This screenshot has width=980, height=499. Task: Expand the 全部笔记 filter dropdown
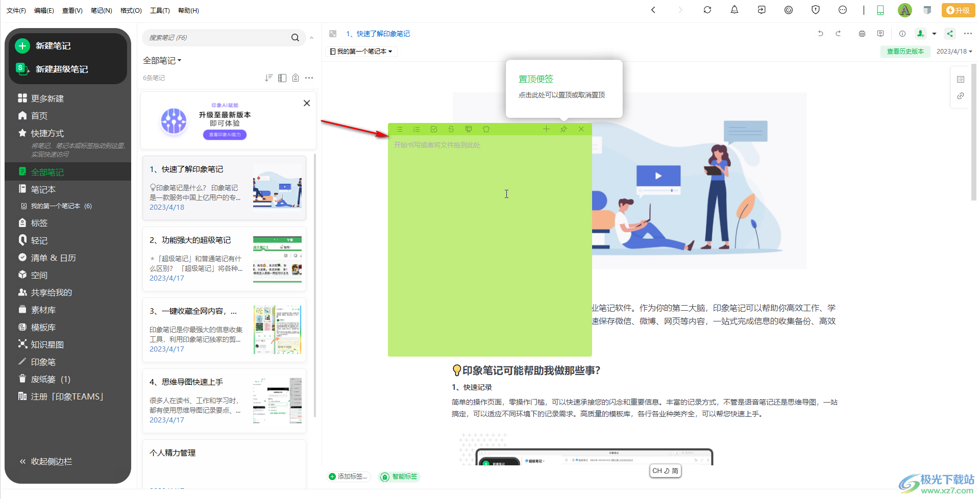coord(162,61)
